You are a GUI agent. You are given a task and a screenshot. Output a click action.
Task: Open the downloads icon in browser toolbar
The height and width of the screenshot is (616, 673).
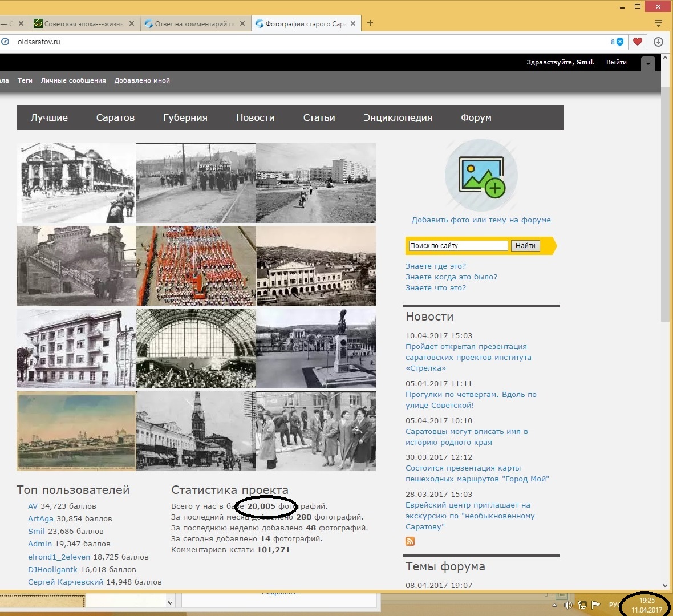pos(658,42)
